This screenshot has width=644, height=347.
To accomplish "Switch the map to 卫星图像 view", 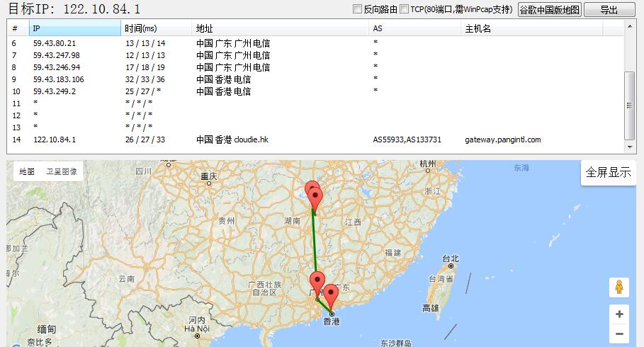I will 62,171.
